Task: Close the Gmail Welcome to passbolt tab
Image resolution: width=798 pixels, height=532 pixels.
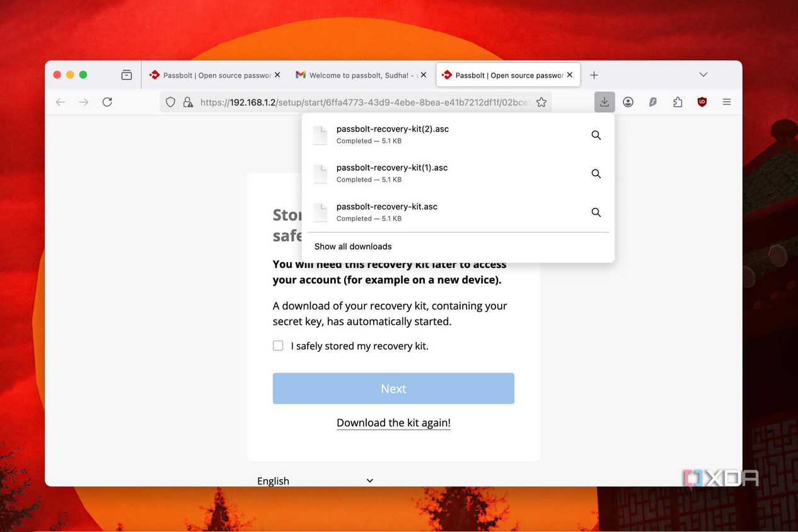Action: (424, 75)
